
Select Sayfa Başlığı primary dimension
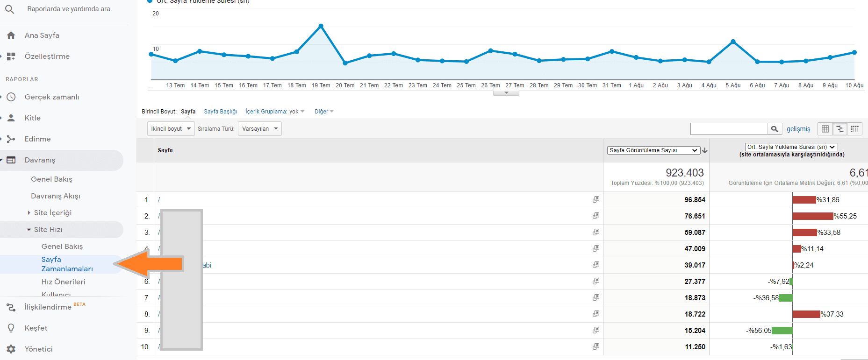pos(220,112)
